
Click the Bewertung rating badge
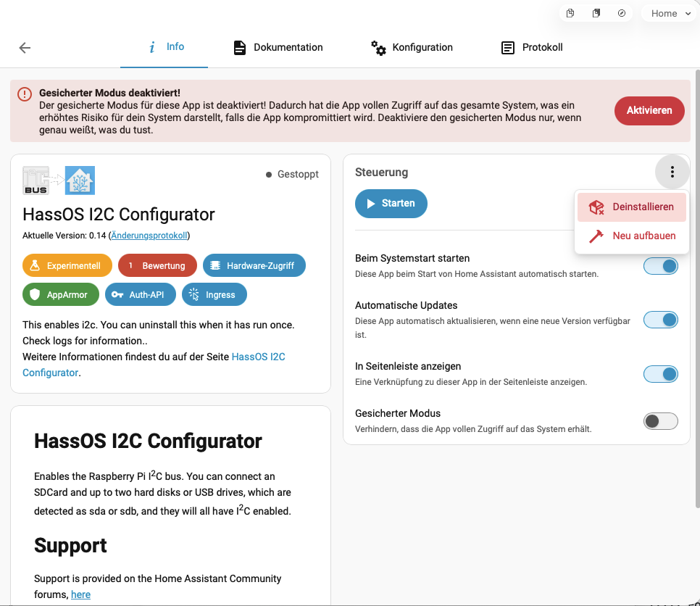click(157, 266)
